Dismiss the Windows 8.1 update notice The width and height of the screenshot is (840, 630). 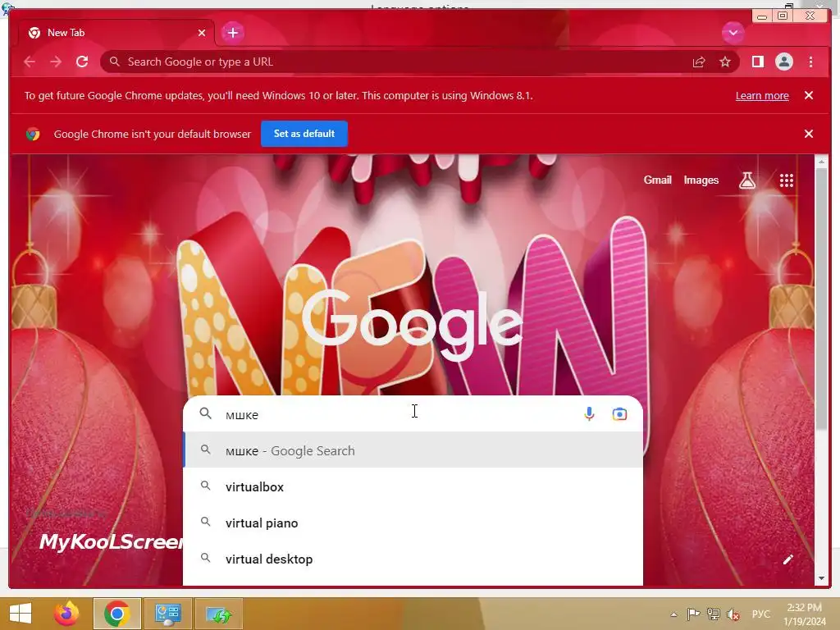(x=809, y=95)
